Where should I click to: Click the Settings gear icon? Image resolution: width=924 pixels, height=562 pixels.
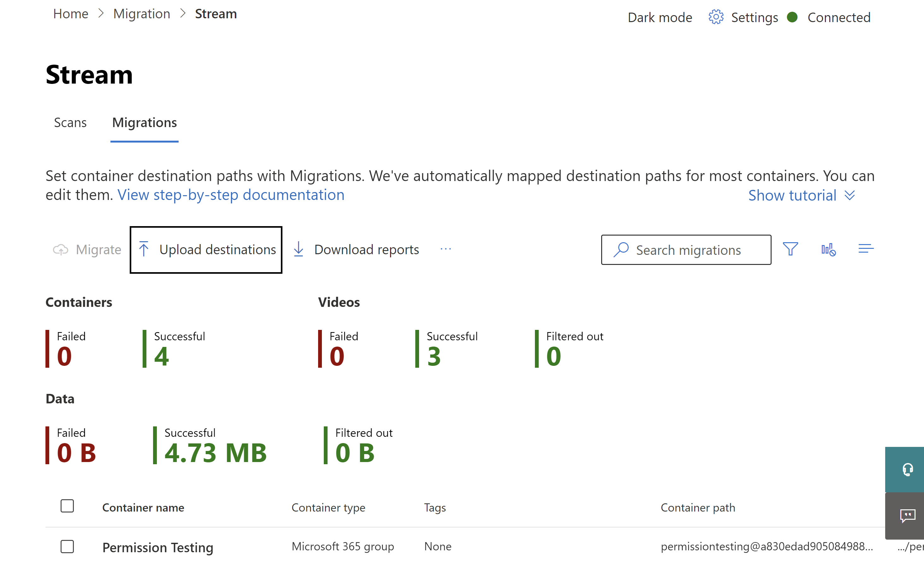(715, 16)
